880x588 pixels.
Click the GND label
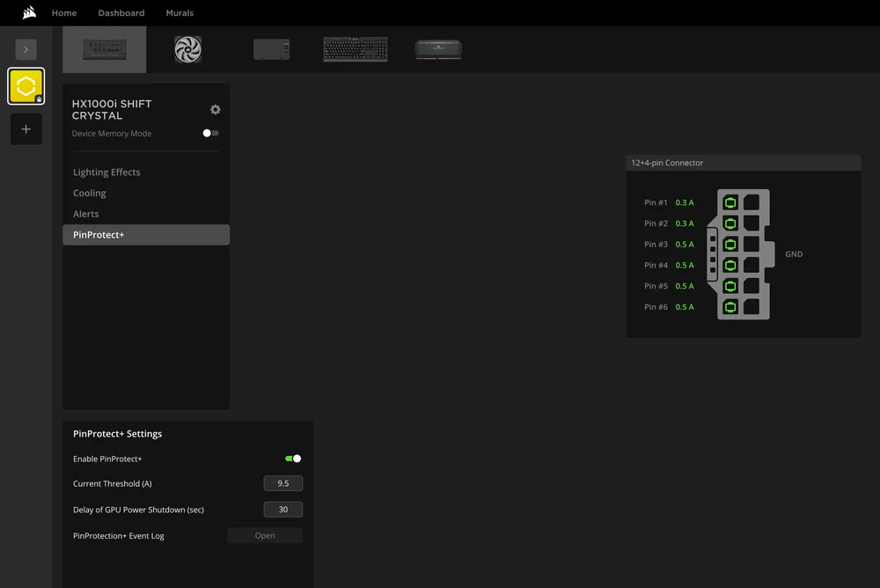pyautogui.click(x=794, y=254)
